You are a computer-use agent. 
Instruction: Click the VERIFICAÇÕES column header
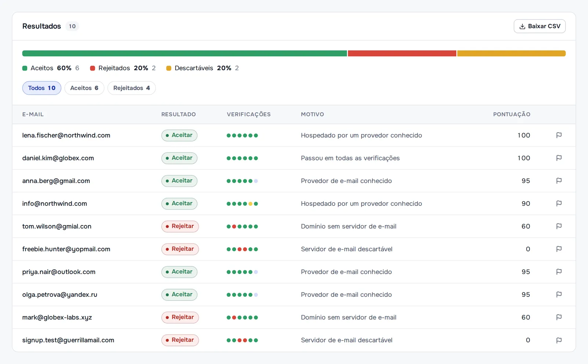249,114
